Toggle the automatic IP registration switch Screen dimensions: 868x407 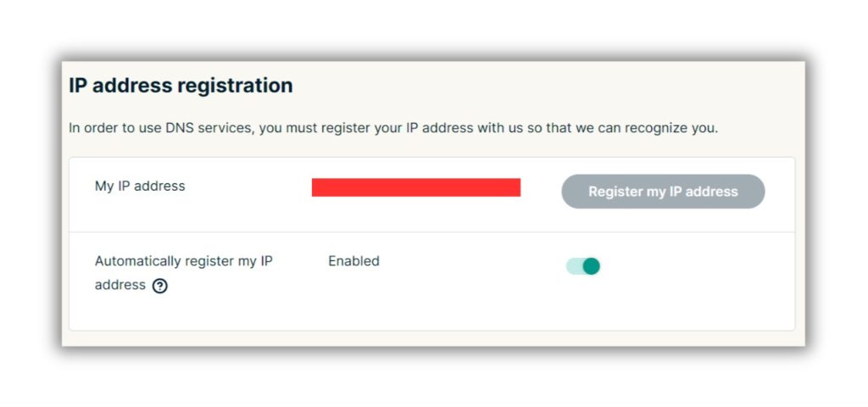(583, 266)
